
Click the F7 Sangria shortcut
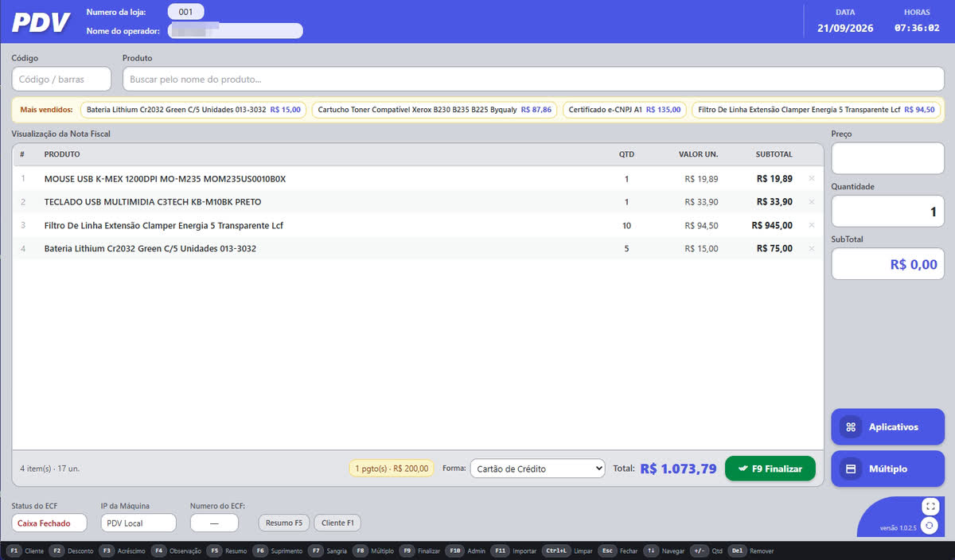[x=327, y=550]
